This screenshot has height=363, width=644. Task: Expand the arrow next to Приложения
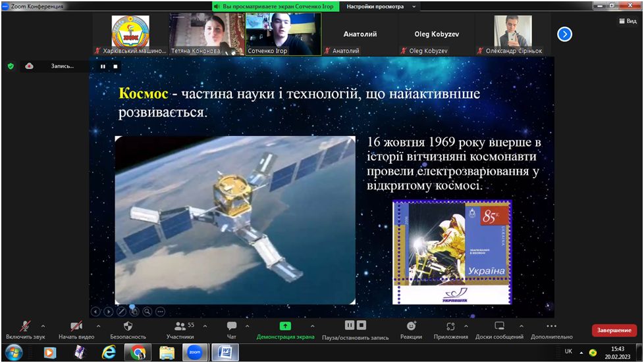tap(466, 326)
